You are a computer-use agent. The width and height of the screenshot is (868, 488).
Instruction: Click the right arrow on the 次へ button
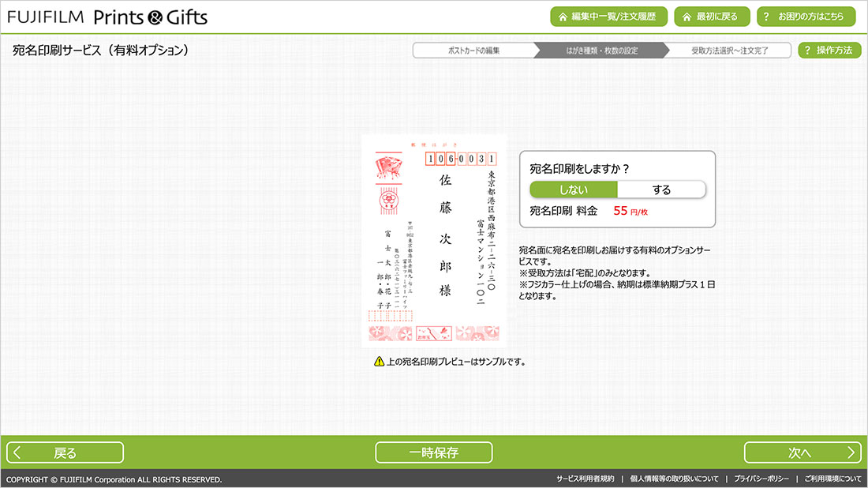coord(850,452)
